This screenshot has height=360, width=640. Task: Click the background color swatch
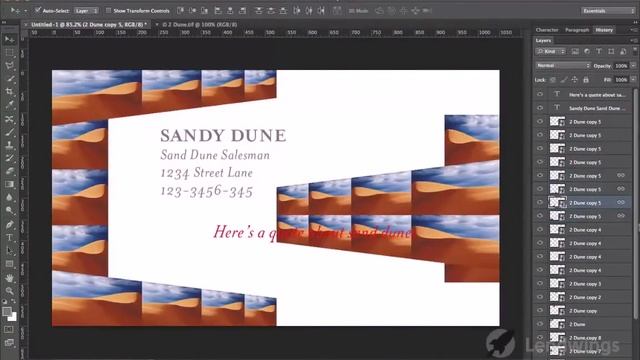[13, 317]
